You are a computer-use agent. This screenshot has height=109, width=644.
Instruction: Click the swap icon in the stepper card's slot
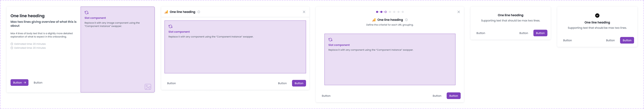(330, 40)
